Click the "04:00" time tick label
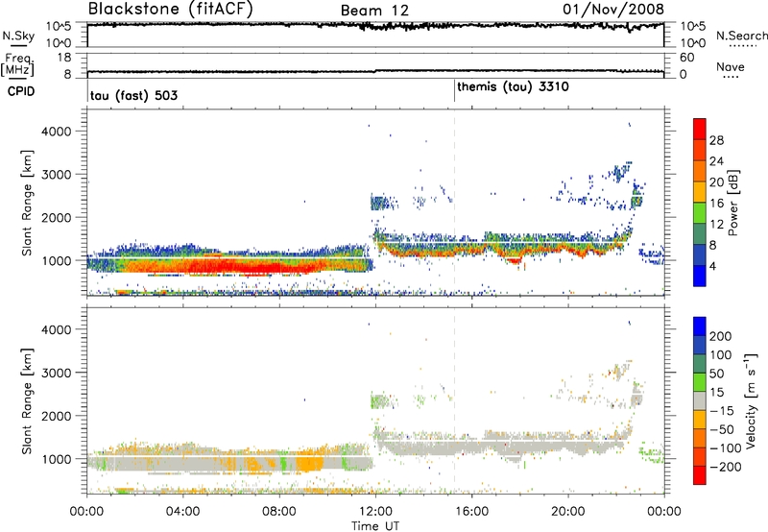This screenshot has width=768, height=532. tap(182, 512)
